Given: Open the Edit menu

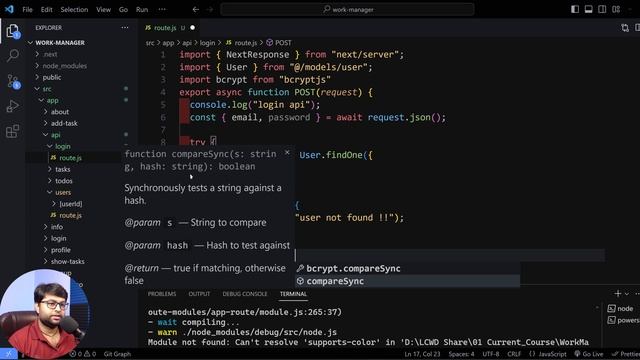Looking at the screenshot, I should tap(47, 9).
